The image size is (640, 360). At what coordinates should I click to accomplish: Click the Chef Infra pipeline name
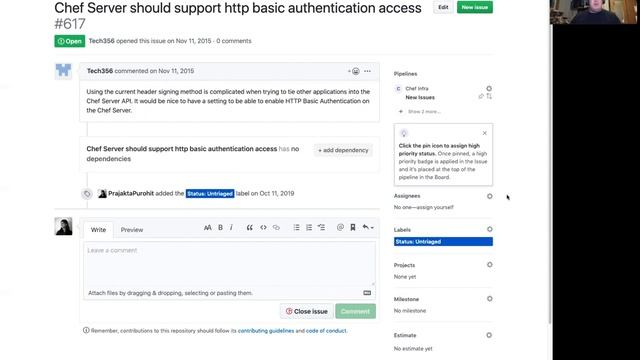(x=417, y=89)
